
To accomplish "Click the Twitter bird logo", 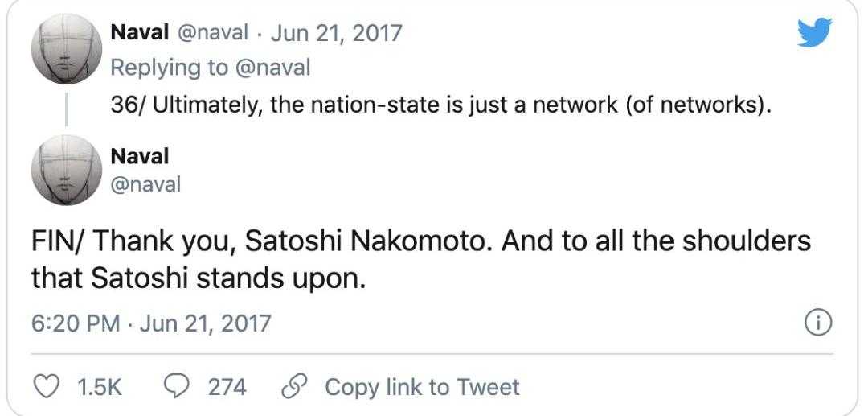I will click(x=814, y=33).
